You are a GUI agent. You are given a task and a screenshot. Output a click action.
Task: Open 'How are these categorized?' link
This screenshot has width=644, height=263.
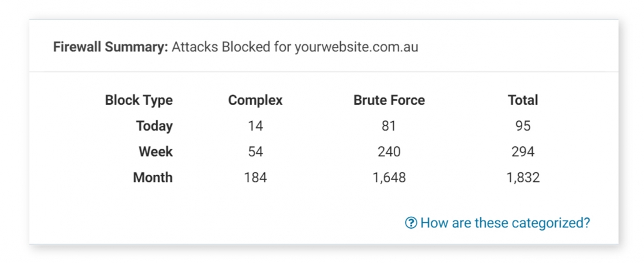tap(505, 223)
